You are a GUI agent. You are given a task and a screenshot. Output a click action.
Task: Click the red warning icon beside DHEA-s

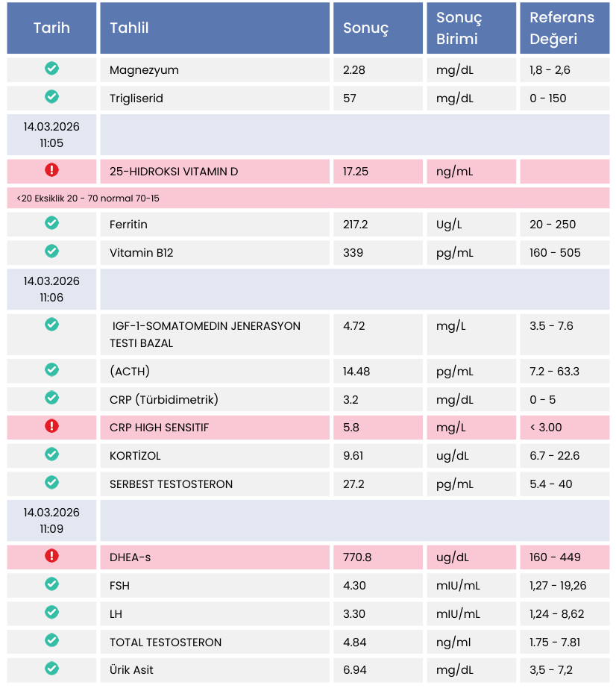coord(51,556)
